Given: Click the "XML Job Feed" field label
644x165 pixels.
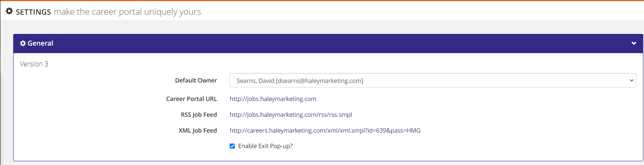Looking at the screenshot, I should [x=197, y=130].
